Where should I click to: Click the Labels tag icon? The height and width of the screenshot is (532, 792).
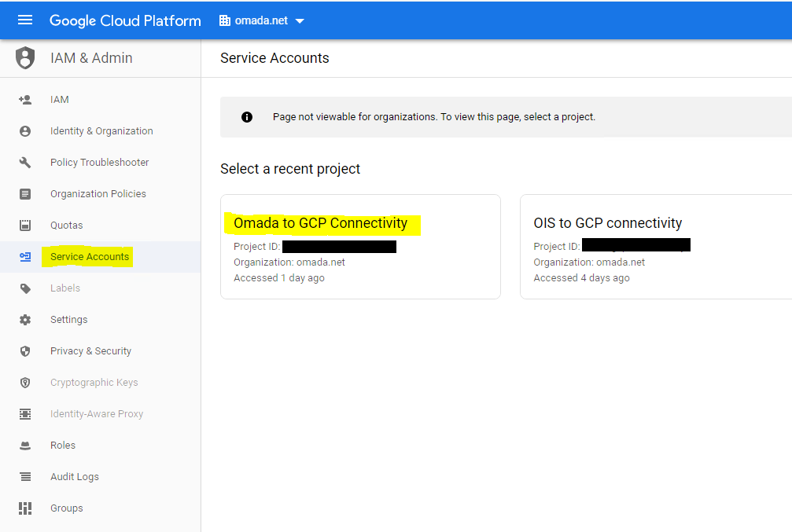point(24,288)
